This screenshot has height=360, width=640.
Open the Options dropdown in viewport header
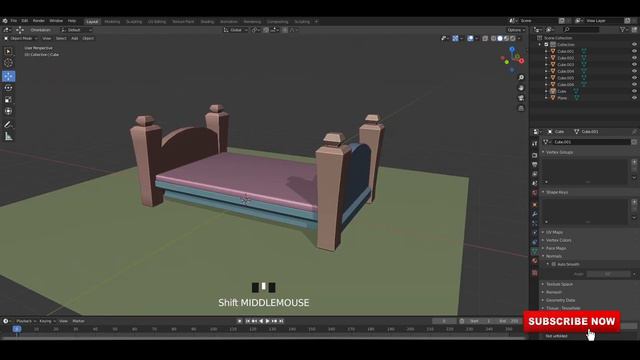516,30
